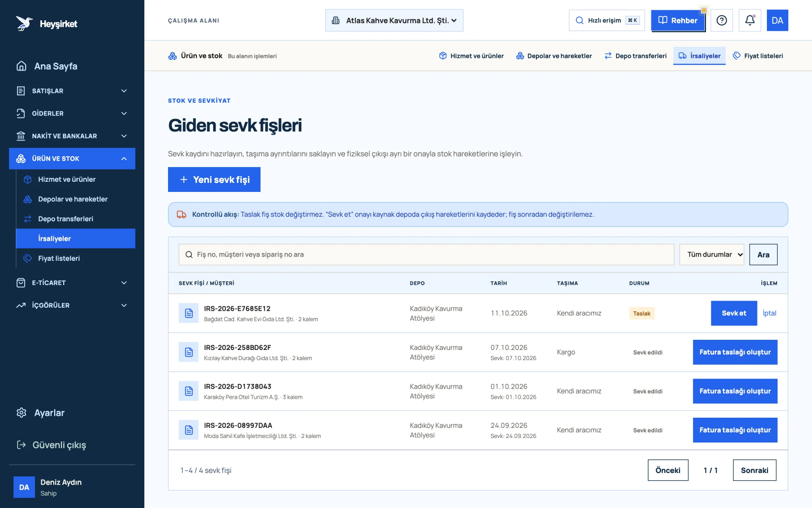Click the Ayarlar gear icon
Screen dimensions: 812x508
click(21, 413)
